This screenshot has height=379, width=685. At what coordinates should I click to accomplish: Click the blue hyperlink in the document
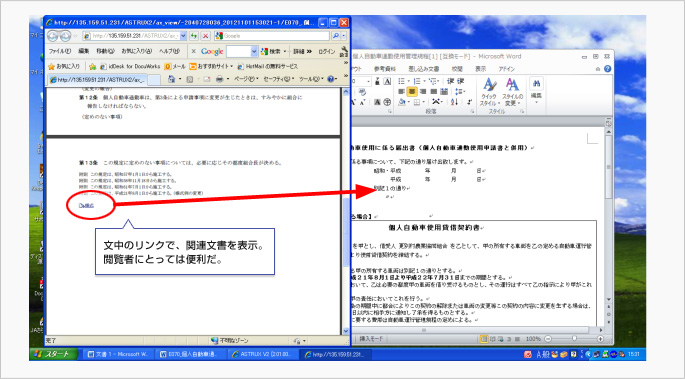click(x=86, y=205)
